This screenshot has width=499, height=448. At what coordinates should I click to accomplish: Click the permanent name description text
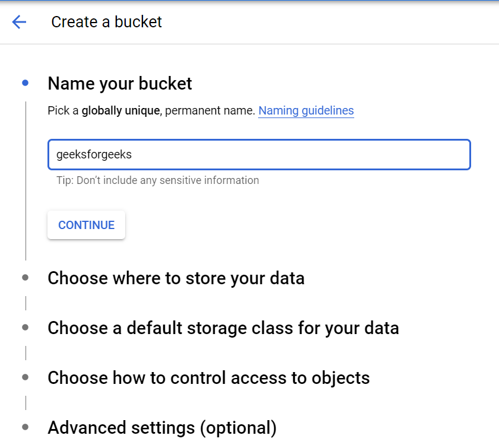209,111
